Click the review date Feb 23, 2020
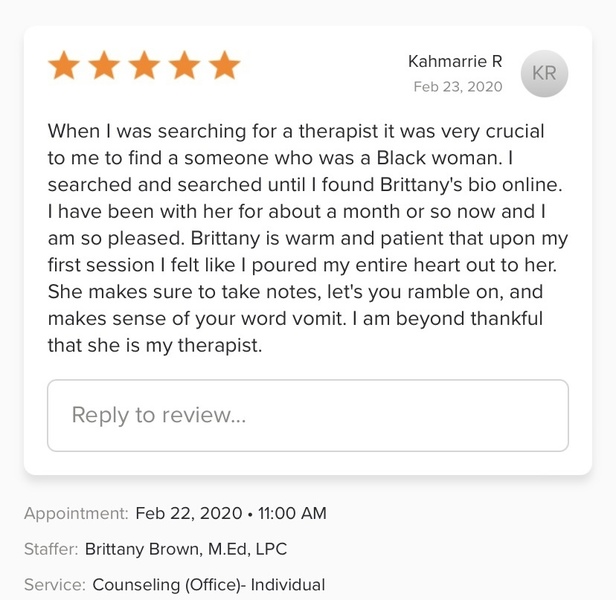 457,87
